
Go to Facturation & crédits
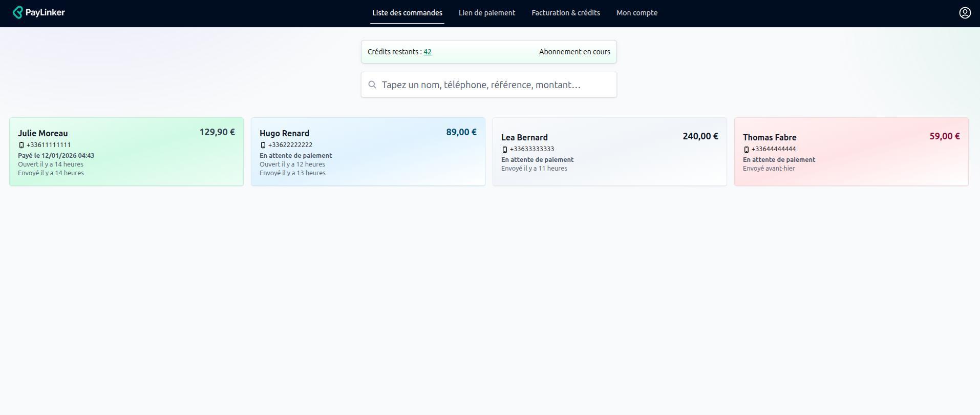[565, 13]
